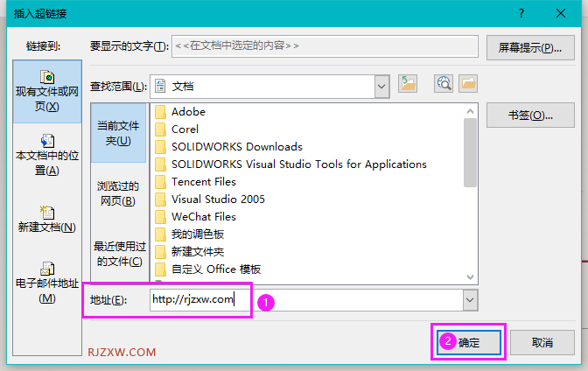Choose E-mail Address (电子邮件地址) link type
The height and width of the screenshot is (371, 588).
pyautogui.click(x=47, y=283)
